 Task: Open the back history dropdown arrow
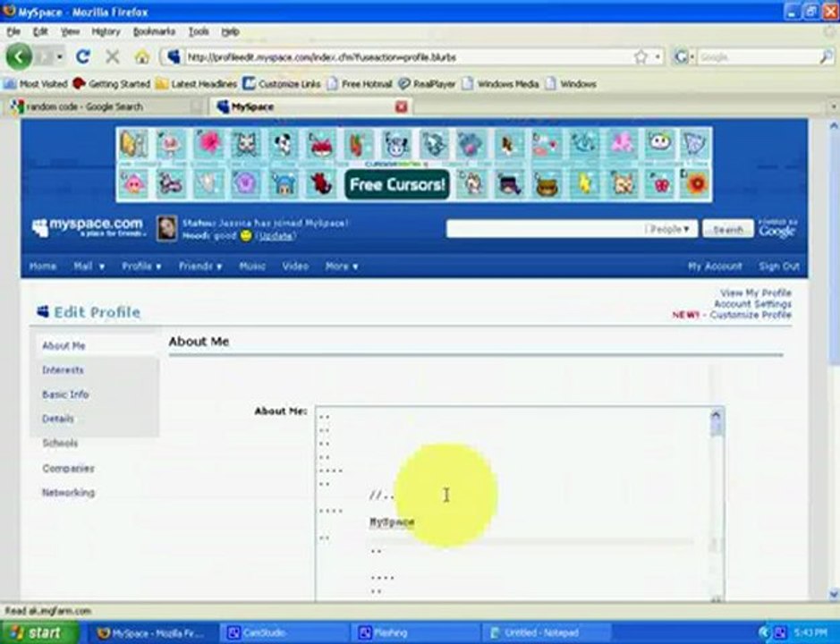[59, 56]
